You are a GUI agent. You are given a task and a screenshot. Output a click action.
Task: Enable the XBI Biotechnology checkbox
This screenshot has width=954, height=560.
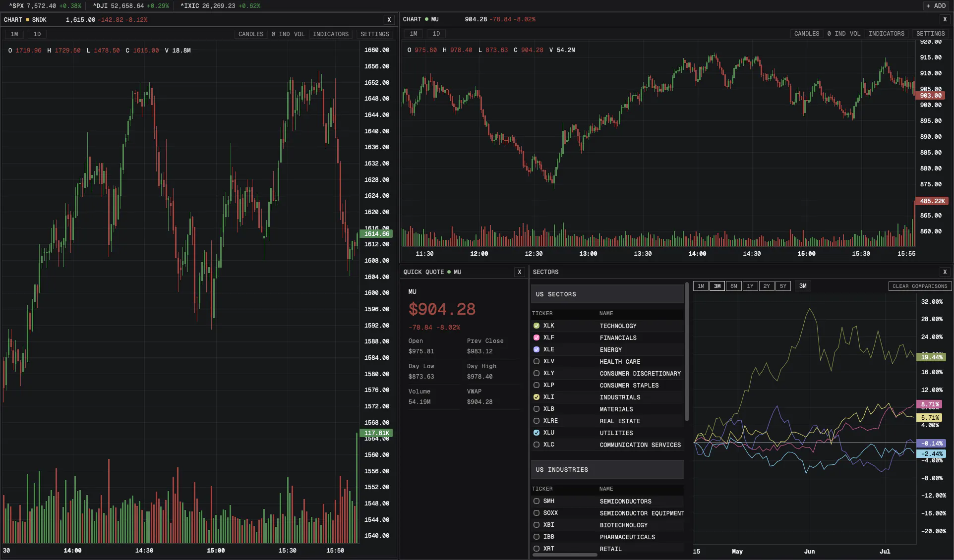(537, 525)
